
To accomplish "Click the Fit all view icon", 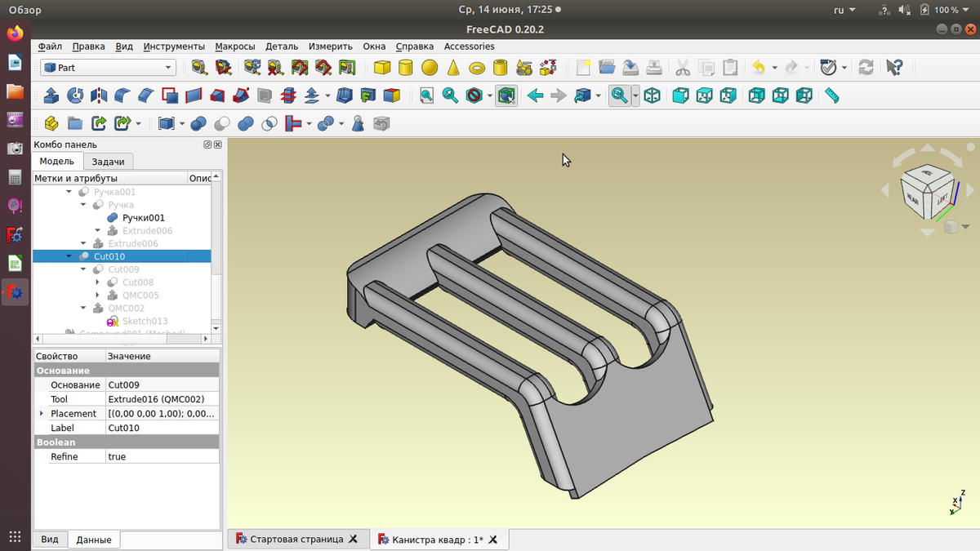I will coord(426,96).
